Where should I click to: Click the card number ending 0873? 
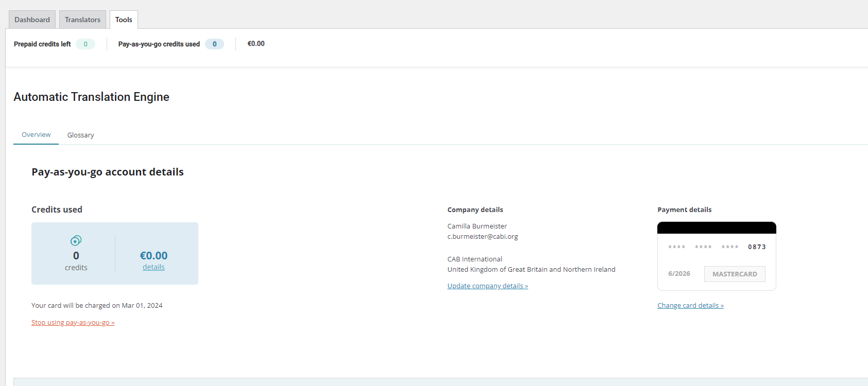coord(717,247)
